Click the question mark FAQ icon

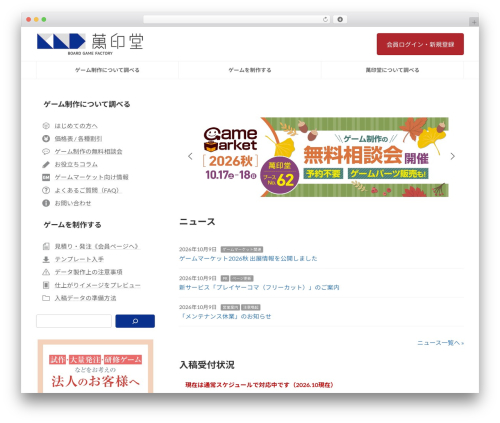46,190
